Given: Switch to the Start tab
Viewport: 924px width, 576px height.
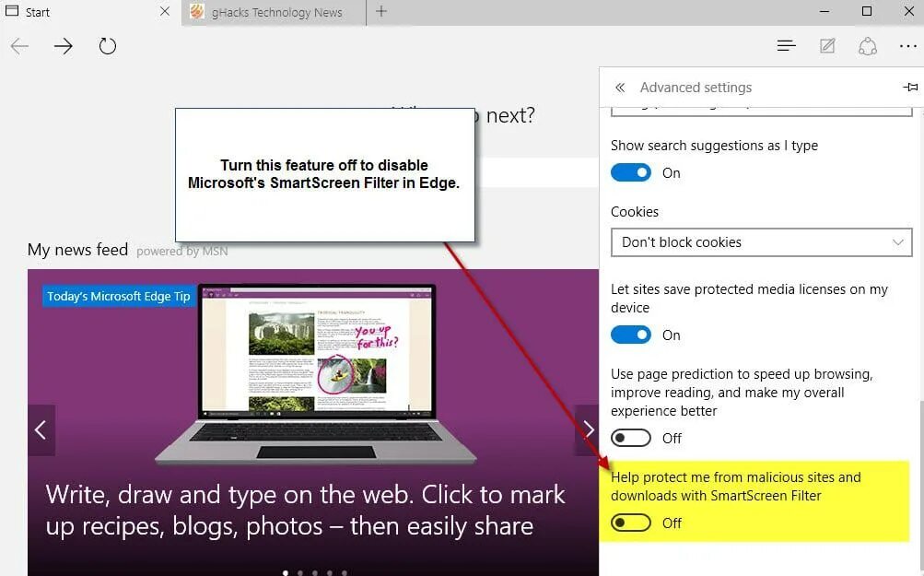Looking at the screenshot, I should pyautogui.click(x=89, y=12).
